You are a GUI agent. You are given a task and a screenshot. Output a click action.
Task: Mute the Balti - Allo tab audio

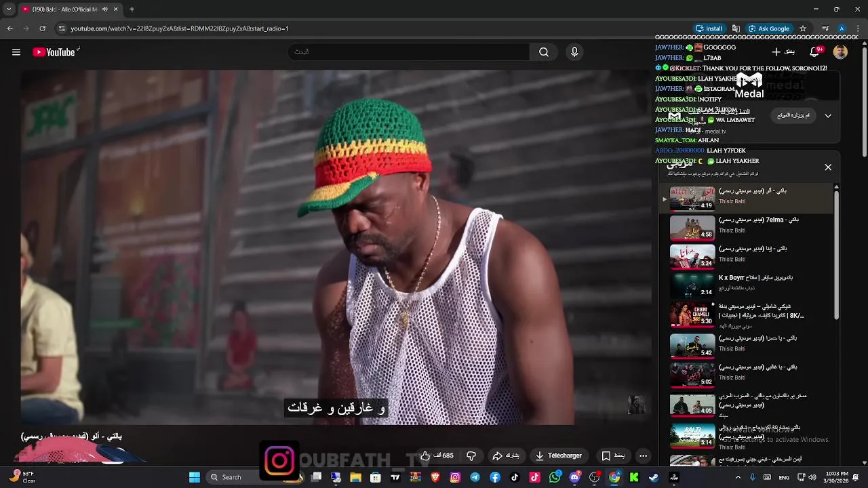click(x=104, y=9)
